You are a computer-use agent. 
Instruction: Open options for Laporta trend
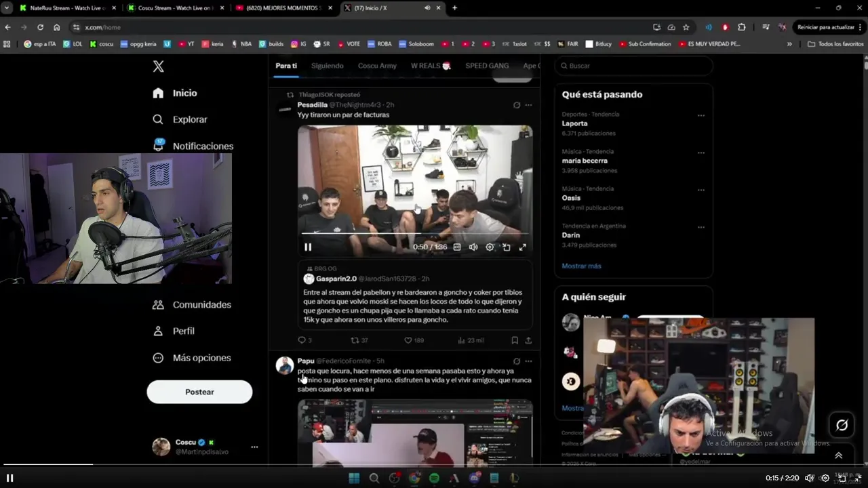tap(701, 115)
